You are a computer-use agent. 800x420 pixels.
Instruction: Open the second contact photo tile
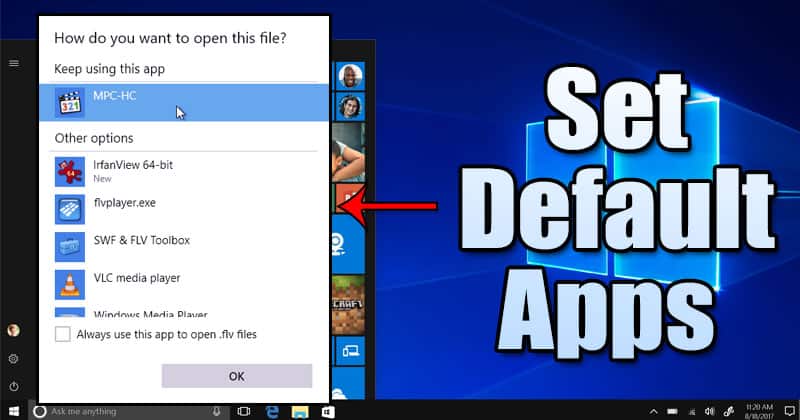click(x=350, y=107)
